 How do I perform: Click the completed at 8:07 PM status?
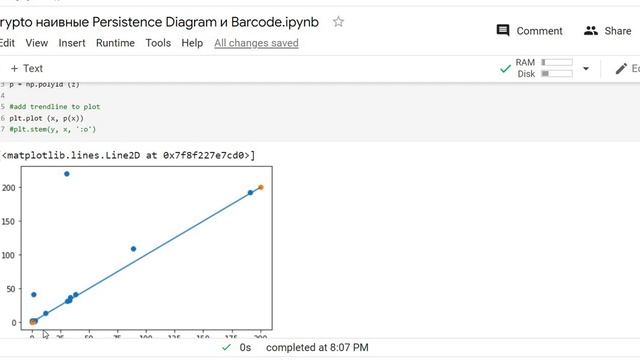click(317, 347)
